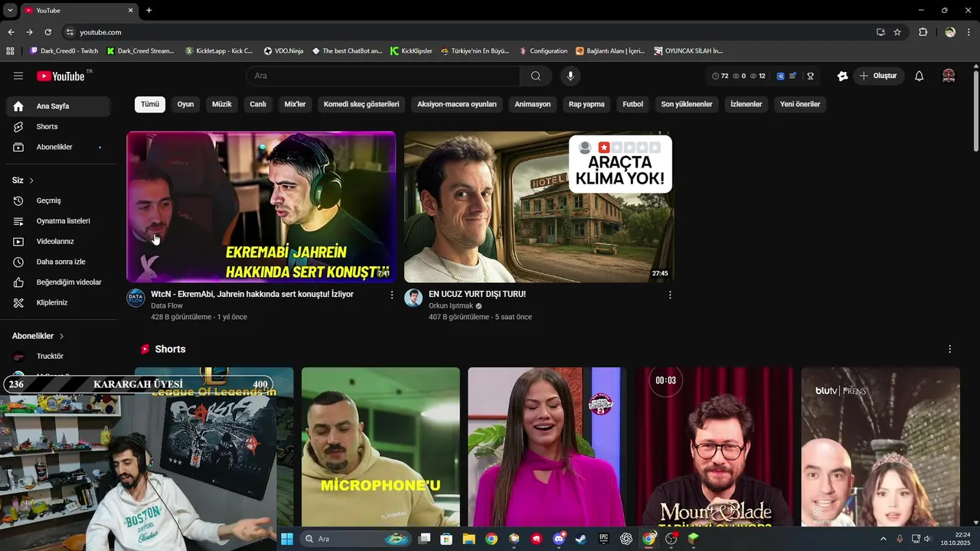Click the white star-shaped icon beside Oluştur

pos(842,76)
